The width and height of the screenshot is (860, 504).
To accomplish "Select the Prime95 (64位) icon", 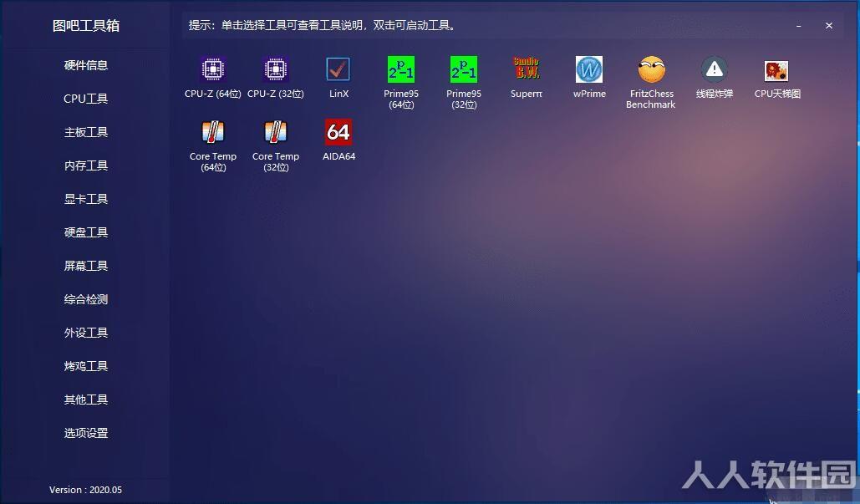I will pos(401,69).
